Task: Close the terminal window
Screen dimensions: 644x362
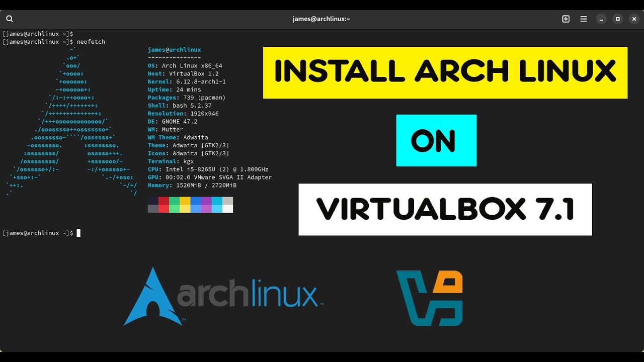Action: click(634, 19)
